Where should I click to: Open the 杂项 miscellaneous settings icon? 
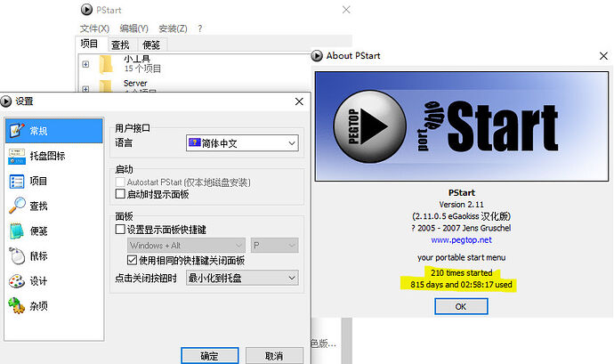point(16,306)
